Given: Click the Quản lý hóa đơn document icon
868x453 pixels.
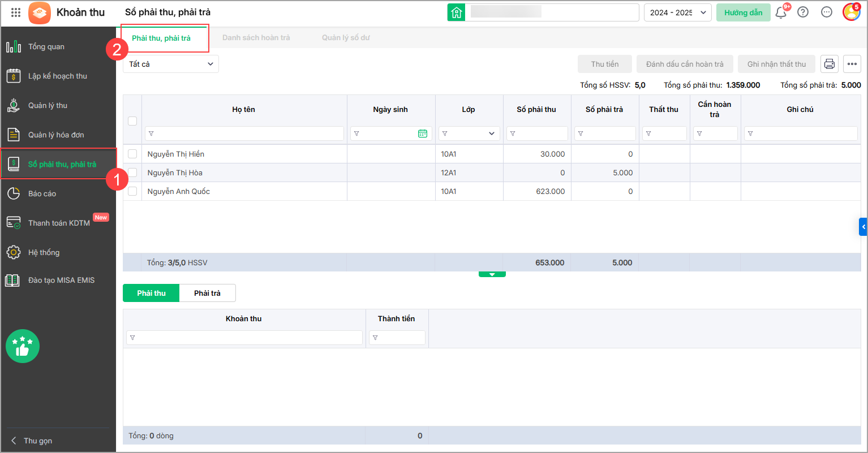Looking at the screenshot, I should click(14, 135).
